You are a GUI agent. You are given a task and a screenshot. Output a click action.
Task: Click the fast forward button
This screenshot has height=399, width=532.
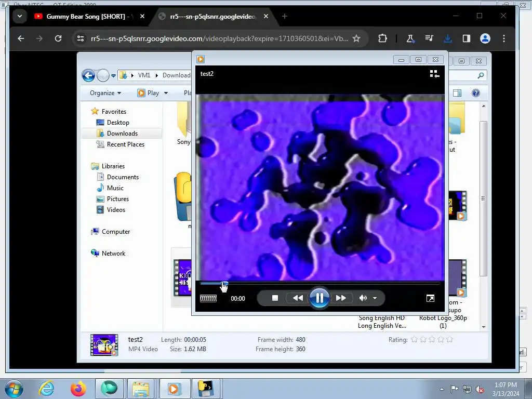pos(341,298)
